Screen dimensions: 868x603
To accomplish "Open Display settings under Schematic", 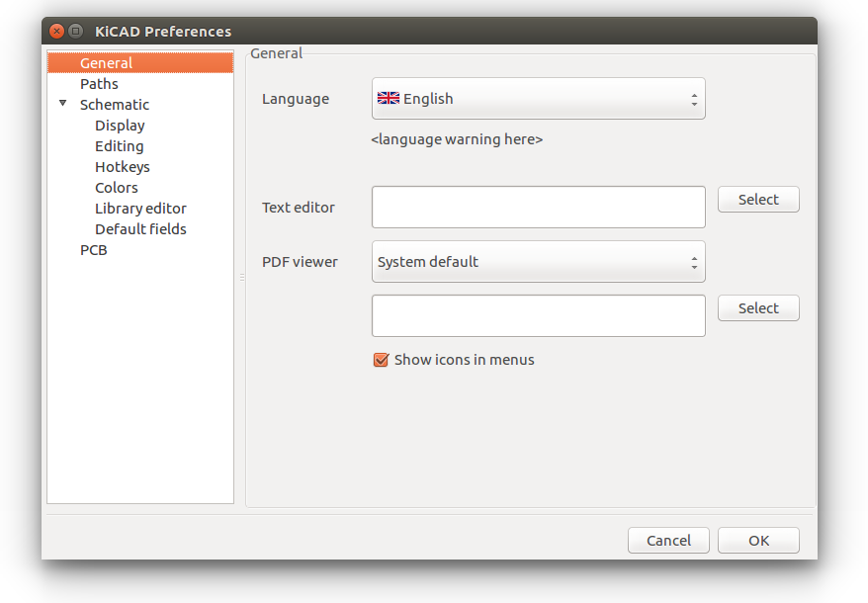I will point(120,126).
